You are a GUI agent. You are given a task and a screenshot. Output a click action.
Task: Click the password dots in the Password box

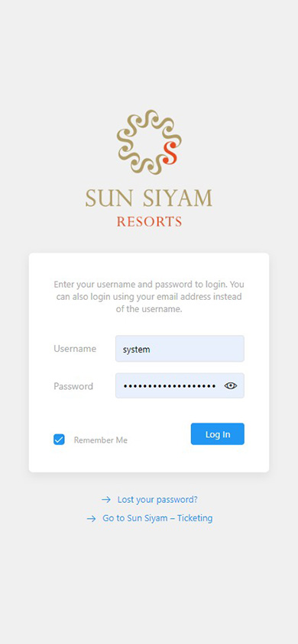point(170,386)
